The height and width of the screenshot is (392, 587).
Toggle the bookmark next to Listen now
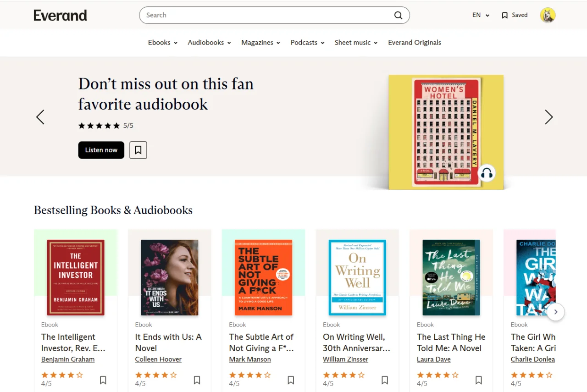point(138,150)
